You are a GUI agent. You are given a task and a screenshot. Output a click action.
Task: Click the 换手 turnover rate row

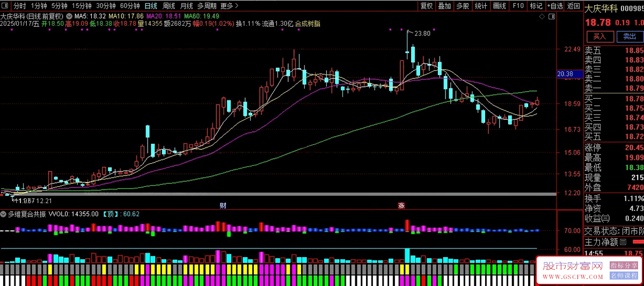pyautogui.click(x=614, y=199)
